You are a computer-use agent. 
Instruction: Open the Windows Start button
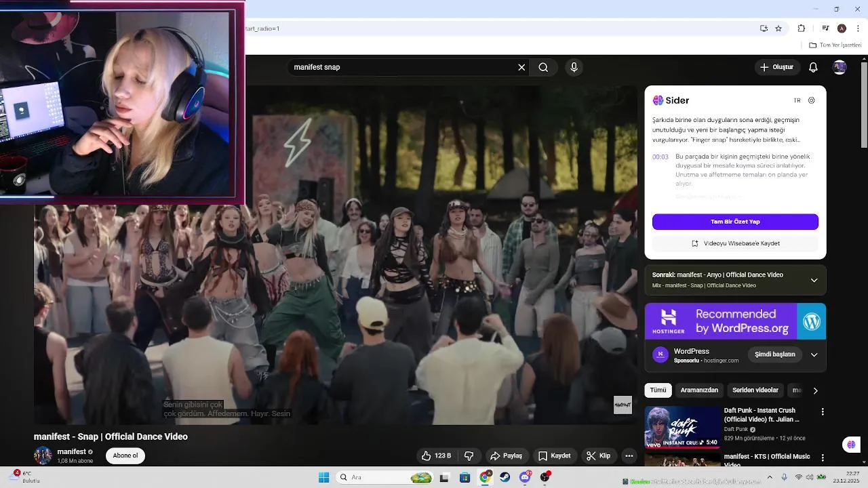point(323,477)
